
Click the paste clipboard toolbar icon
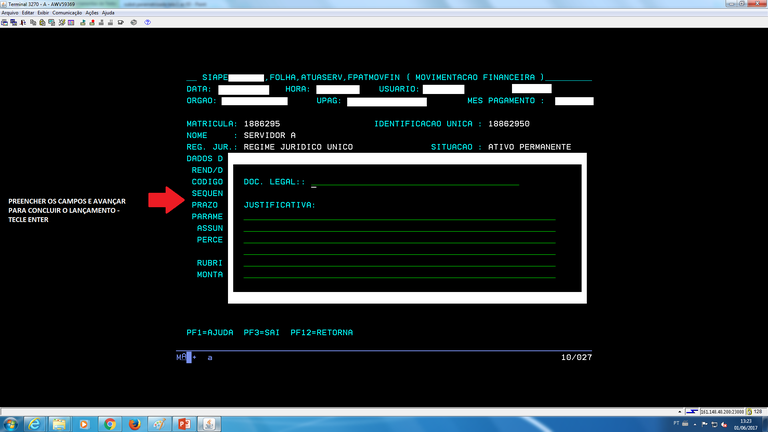(x=42, y=23)
